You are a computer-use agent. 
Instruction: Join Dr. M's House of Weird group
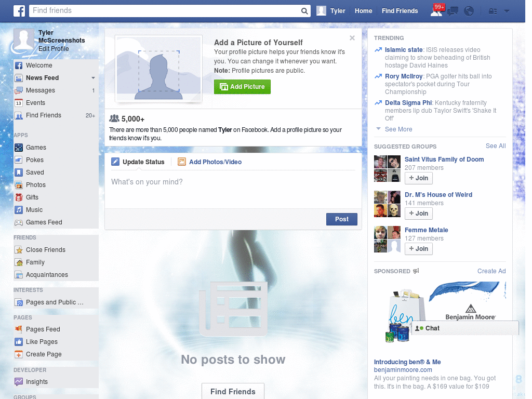point(418,214)
